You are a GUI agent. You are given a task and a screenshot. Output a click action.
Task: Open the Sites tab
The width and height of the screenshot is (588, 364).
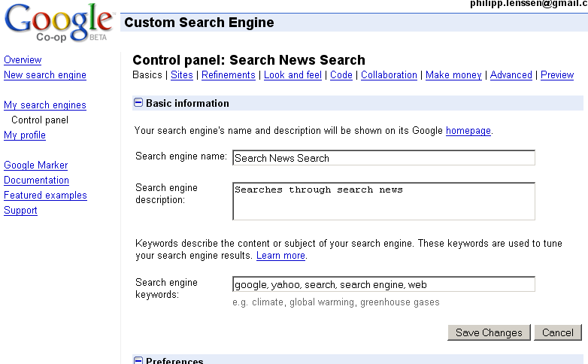click(x=182, y=75)
